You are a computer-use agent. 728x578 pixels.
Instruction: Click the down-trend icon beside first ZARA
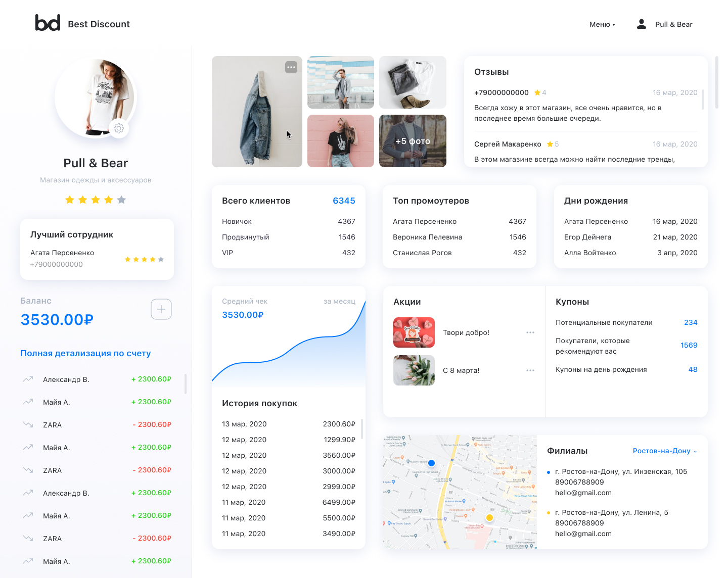28,424
